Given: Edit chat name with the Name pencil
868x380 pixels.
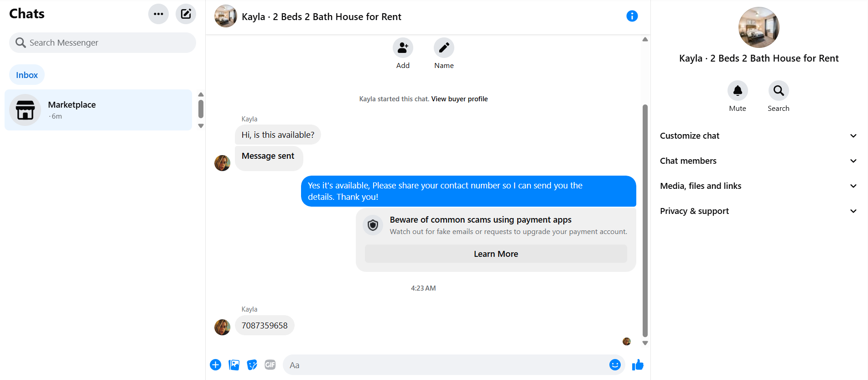Looking at the screenshot, I should pos(444,47).
